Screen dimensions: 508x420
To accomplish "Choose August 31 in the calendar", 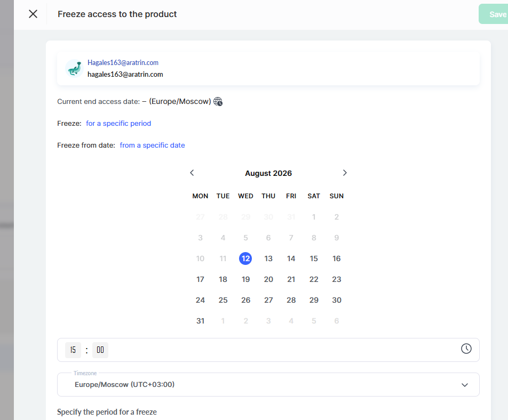I will [200, 321].
